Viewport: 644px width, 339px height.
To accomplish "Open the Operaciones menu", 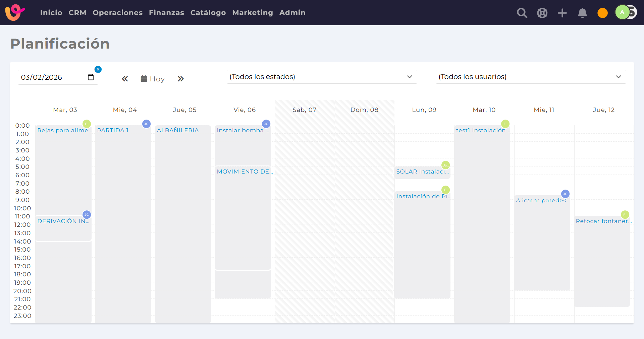I will 117,13.
